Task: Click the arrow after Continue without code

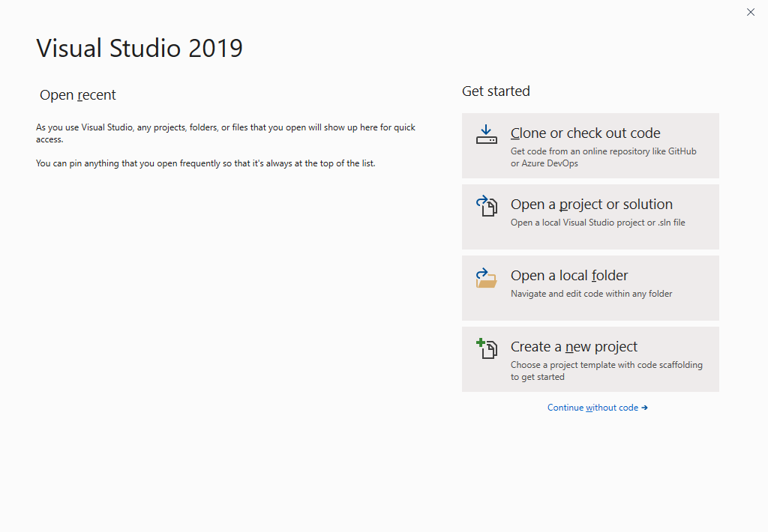Action: 645,408
